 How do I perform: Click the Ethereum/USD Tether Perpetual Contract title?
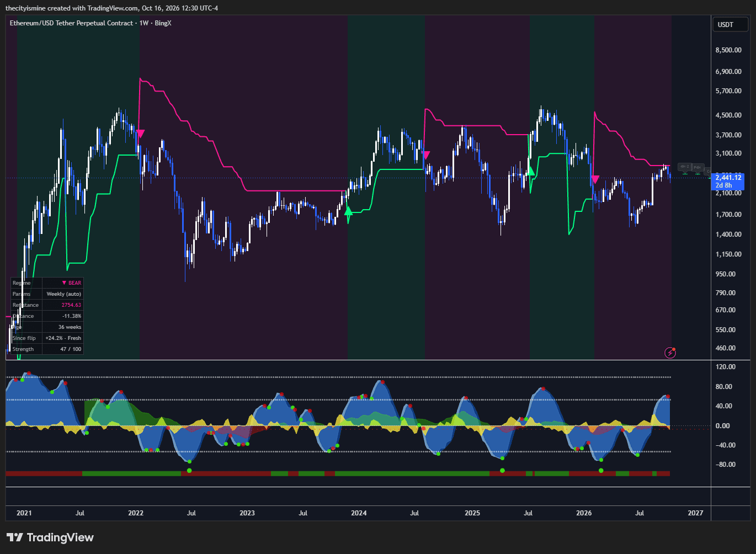(x=72, y=23)
